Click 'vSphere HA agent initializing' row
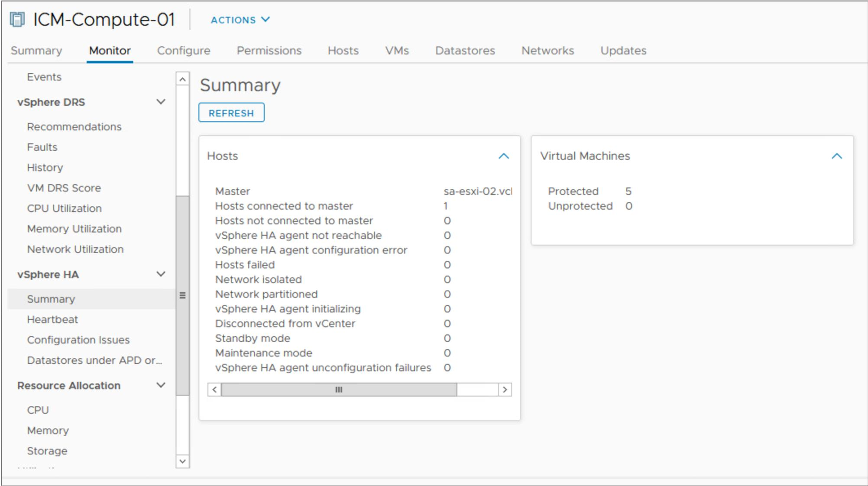This screenshot has height=486, width=868. pyautogui.click(x=363, y=309)
